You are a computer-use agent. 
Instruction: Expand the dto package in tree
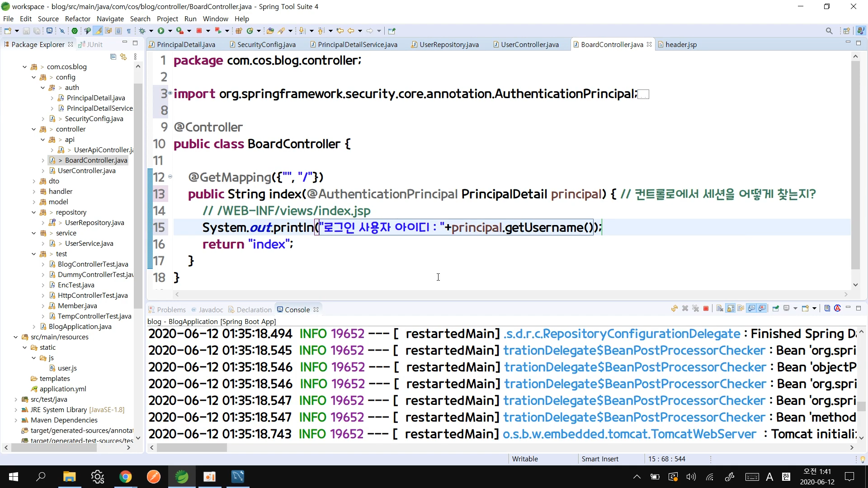coord(34,181)
